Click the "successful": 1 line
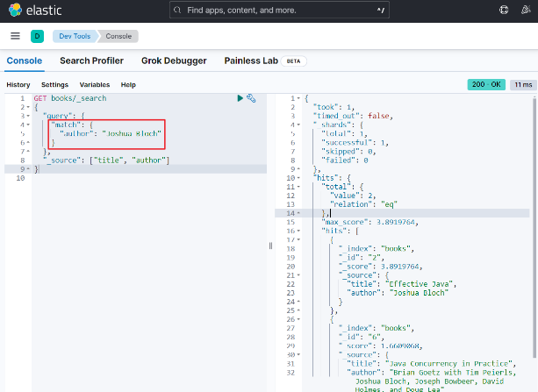Image resolution: width=538 pixels, height=392 pixels. click(355, 143)
